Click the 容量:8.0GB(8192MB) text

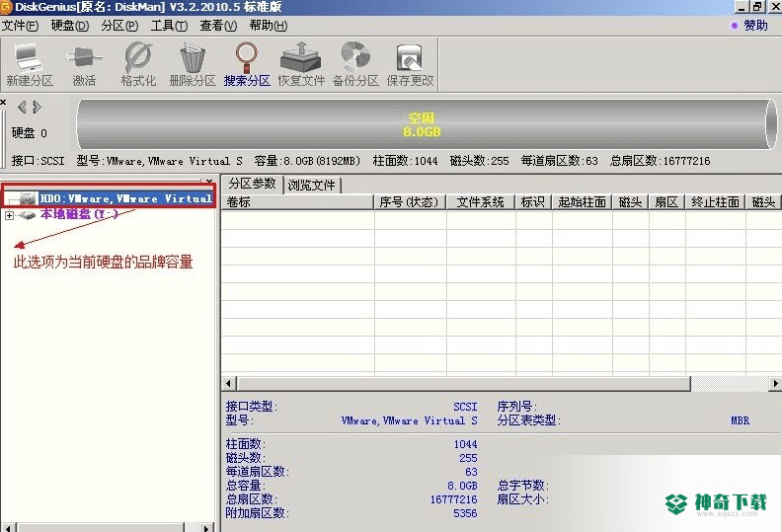click(307, 161)
